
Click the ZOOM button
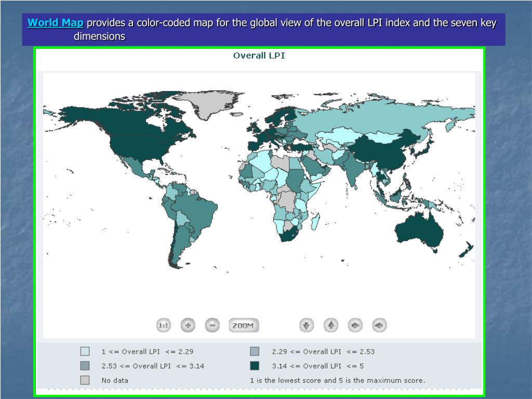click(x=243, y=325)
